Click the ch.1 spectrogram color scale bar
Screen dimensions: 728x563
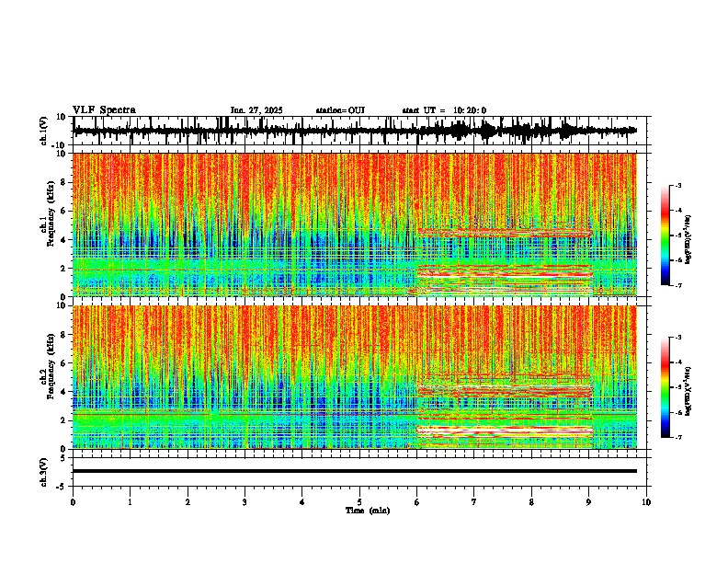coord(665,236)
